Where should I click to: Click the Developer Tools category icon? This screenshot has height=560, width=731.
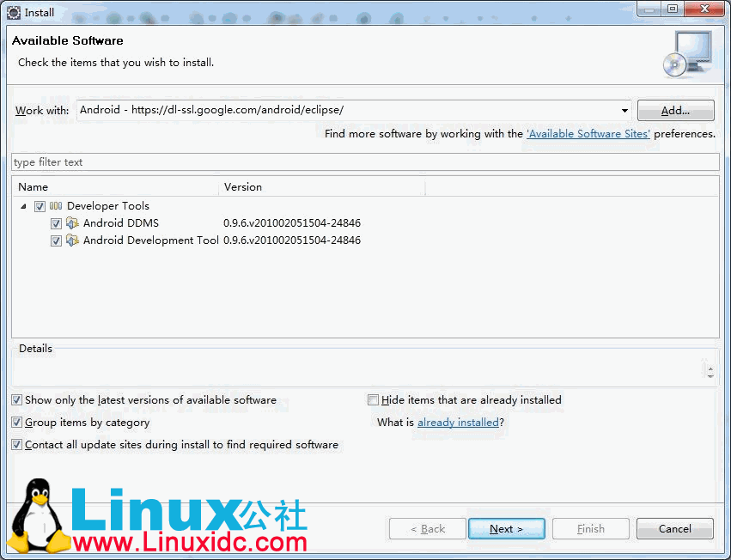coord(56,206)
